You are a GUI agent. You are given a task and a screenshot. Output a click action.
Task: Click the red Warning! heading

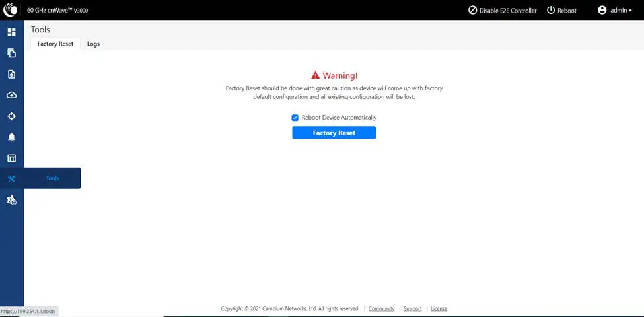click(x=340, y=75)
